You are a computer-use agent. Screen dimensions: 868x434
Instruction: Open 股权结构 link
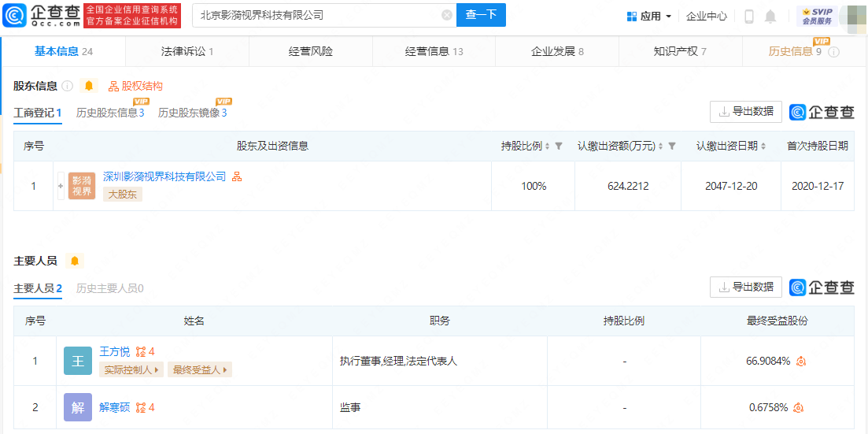(135, 86)
